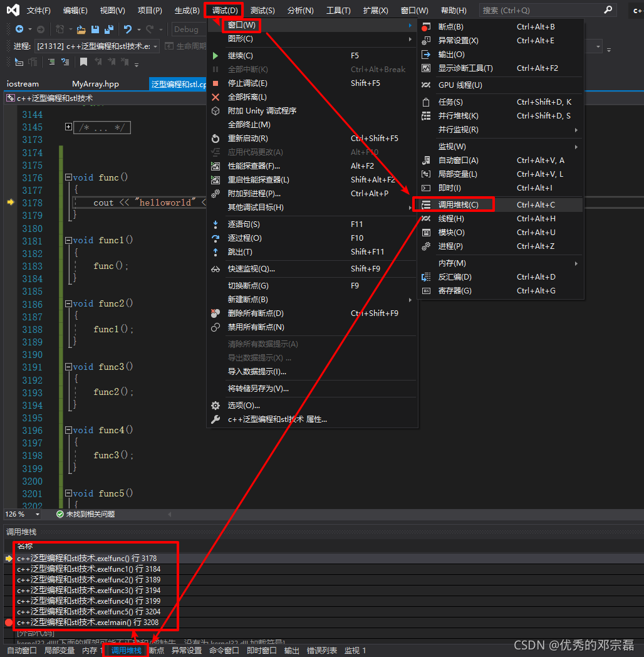Screen dimensions: 644x657
Task: Click the Restart circular arrow icon
Action: click(x=216, y=139)
